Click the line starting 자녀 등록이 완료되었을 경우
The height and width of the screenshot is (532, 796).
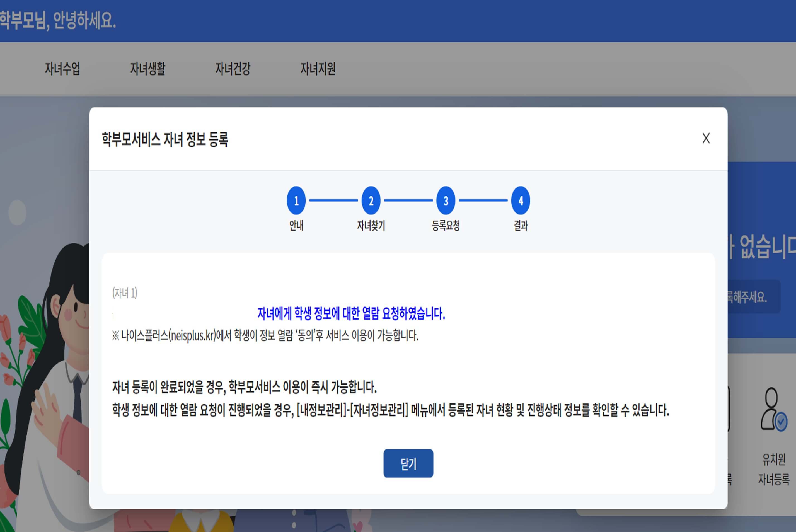244,387
